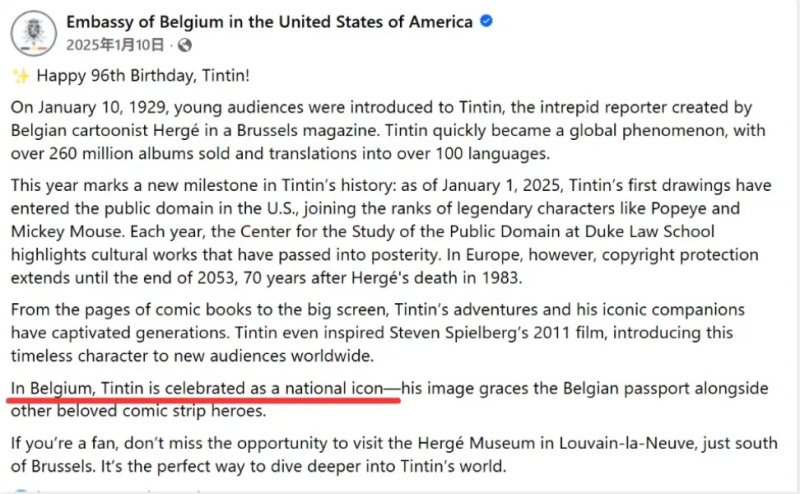Image resolution: width=800 pixels, height=494 pixels.
Task: Click the Embassy of Belgium profile avatar
Action: (x=34, y=33)
